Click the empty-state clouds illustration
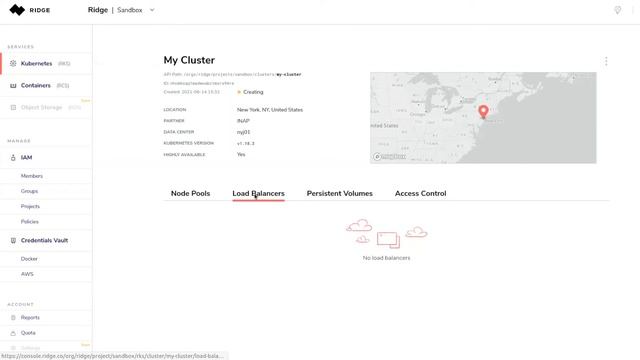640x360 pixels. (387, 233)
